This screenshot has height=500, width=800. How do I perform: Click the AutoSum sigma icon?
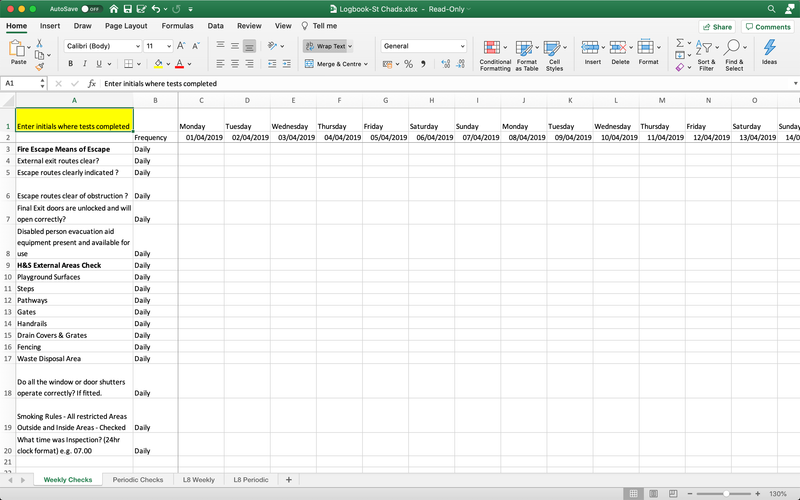(680, 43)
